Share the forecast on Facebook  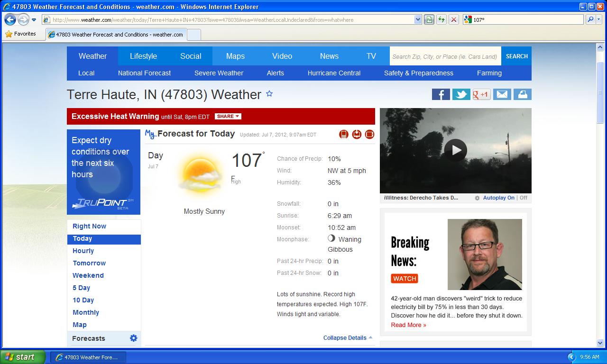pyautogui.click(x=441, y=94)
